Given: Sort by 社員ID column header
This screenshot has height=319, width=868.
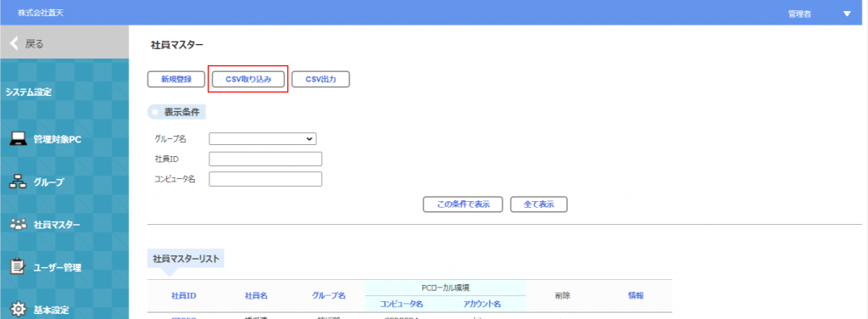Looking at the screenshot, I should click(184, 296).
